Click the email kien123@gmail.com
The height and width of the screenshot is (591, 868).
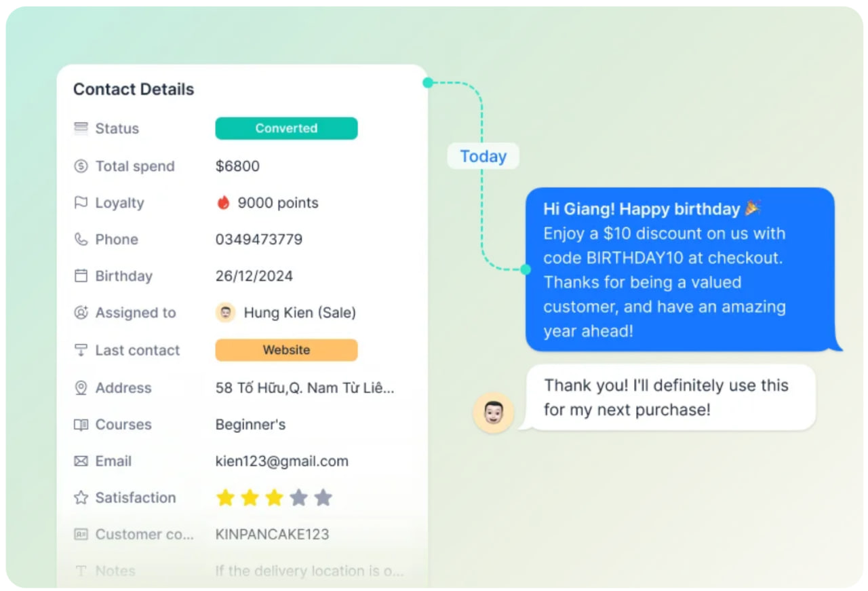(x=282, y=461)
